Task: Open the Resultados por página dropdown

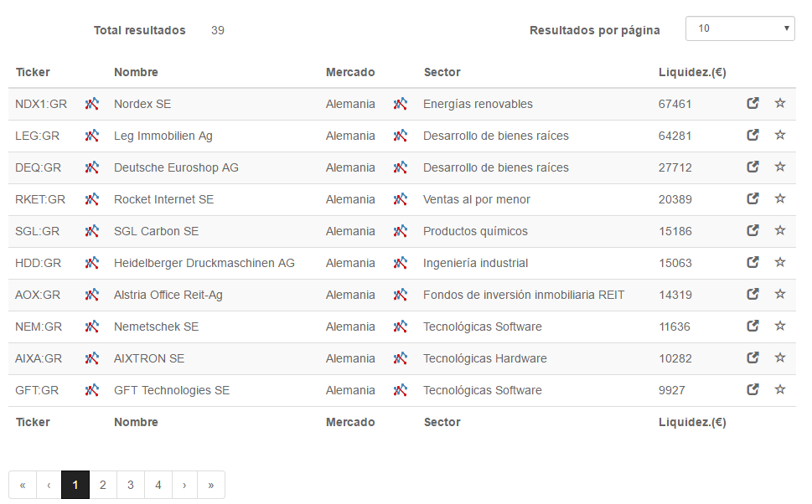Action: pos(740,28)
